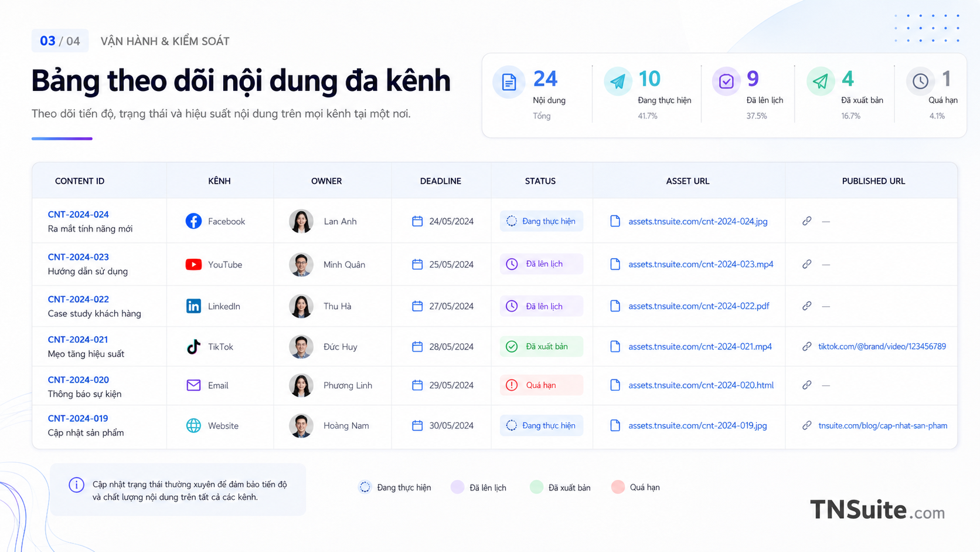The height and width of the screenshot is (552, 980).
Task: Click the clock icon beside Quá hạn 1
Action: pyautogui.click(x=920, y=82)
